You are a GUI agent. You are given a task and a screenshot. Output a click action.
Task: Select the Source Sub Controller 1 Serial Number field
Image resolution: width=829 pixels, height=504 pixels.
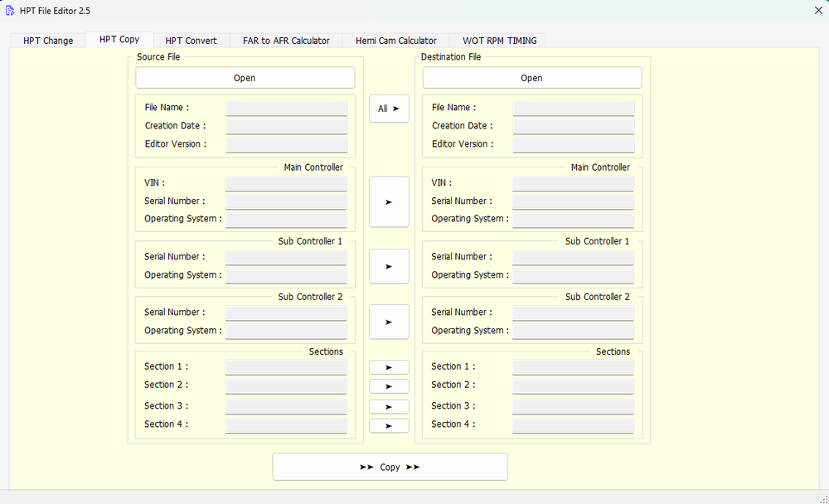coord(286,257)
